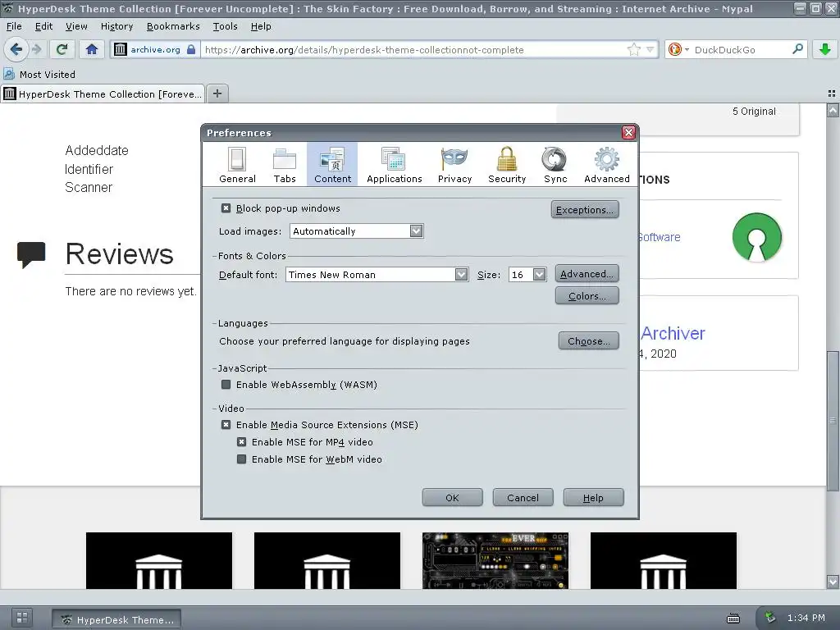The image size is (840, 630).
Task: Click the keyboard tray icon
Action: 733,619
